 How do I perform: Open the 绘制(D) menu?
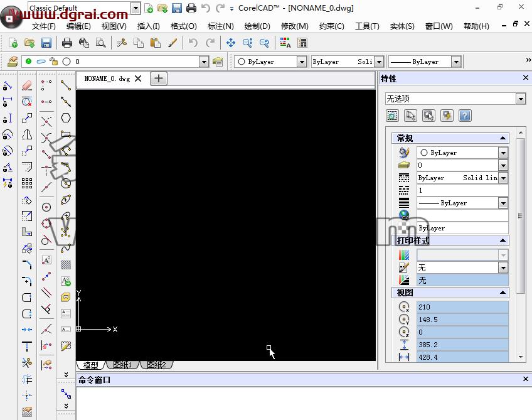[257, 26]
